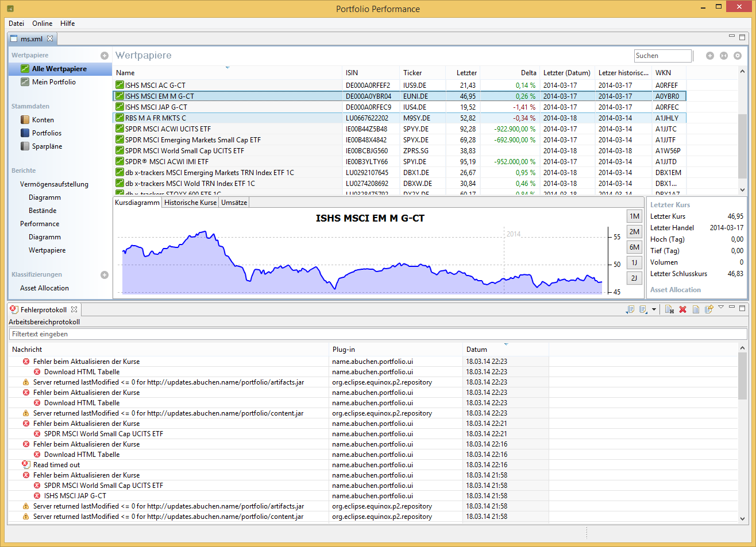
Task: Open the gear settings icon in Wertpapiere toolbar
Action: 738,56
